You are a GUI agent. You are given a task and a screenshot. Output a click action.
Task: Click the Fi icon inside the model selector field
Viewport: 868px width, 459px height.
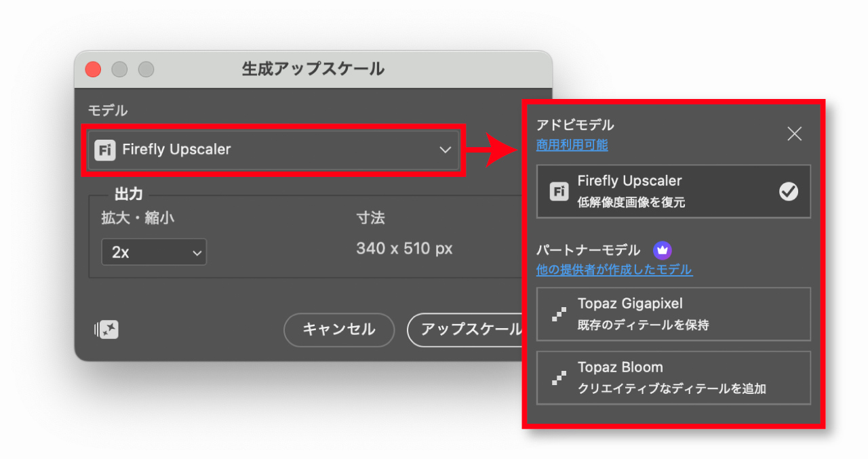point(106,150)
